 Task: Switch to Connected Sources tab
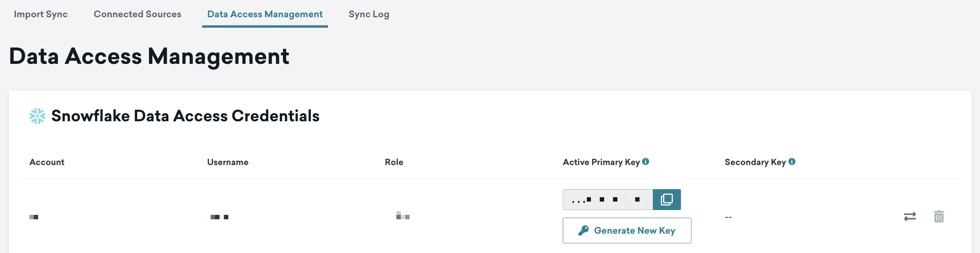tap(137, 14)
